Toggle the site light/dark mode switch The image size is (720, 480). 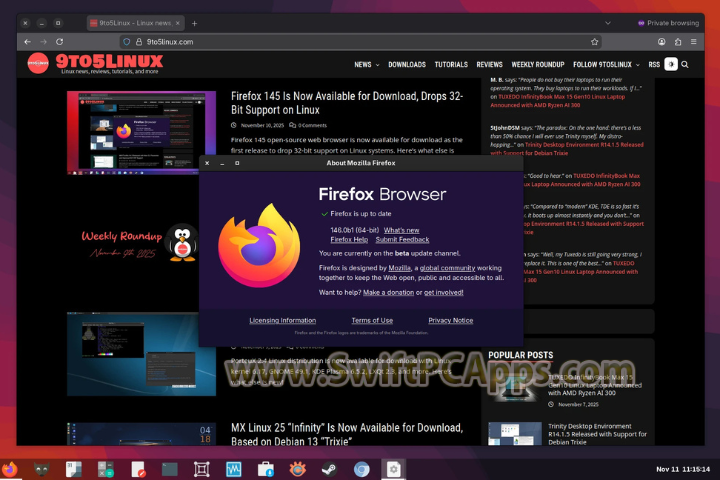pyautogui.click(x=671, y=64)
